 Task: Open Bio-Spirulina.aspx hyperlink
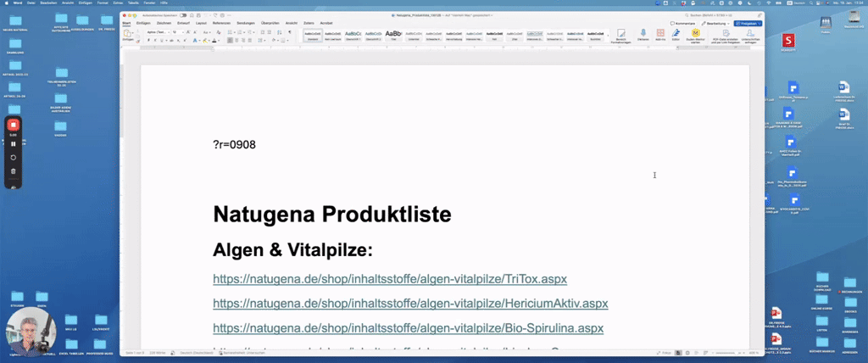408,327
